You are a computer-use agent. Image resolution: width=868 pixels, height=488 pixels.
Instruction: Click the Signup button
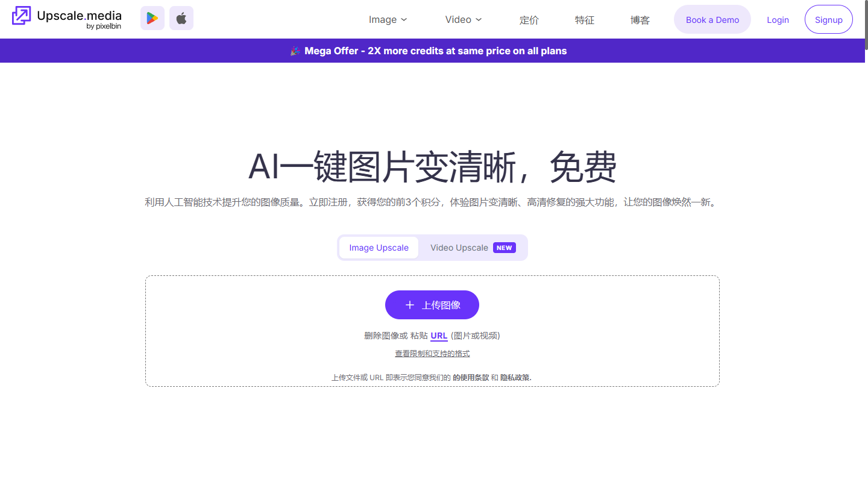(829, 19)
